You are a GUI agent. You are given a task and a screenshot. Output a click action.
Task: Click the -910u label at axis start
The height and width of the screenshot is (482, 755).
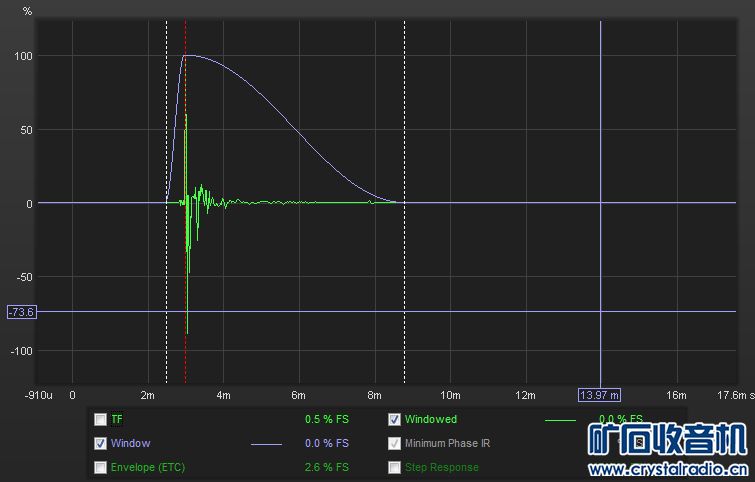[x=38, y=395]
